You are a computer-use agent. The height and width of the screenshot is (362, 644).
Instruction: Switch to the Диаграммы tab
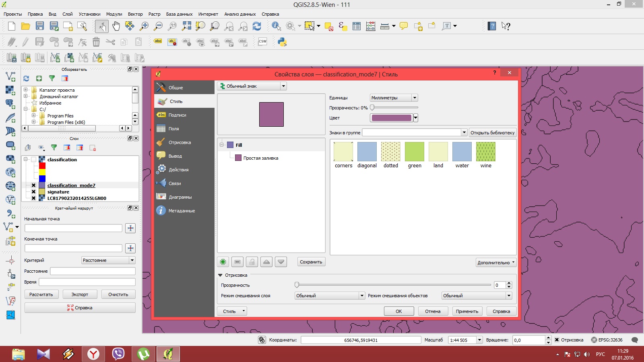coord(184,197)
